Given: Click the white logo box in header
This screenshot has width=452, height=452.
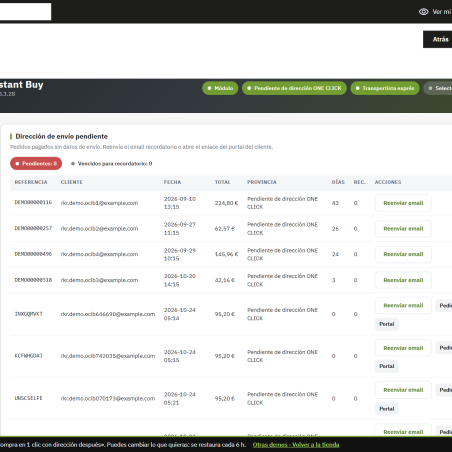Looking at the screenshot, I should click(x=25, y=12).
